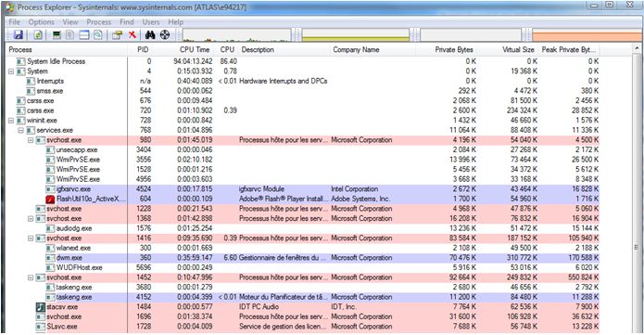Sort by the Description column header
The image size is (644, 335).
(284, 49)
